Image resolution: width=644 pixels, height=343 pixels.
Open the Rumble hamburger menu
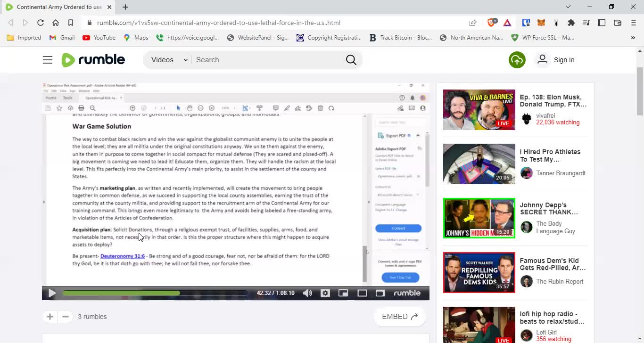tap(48, 60)
